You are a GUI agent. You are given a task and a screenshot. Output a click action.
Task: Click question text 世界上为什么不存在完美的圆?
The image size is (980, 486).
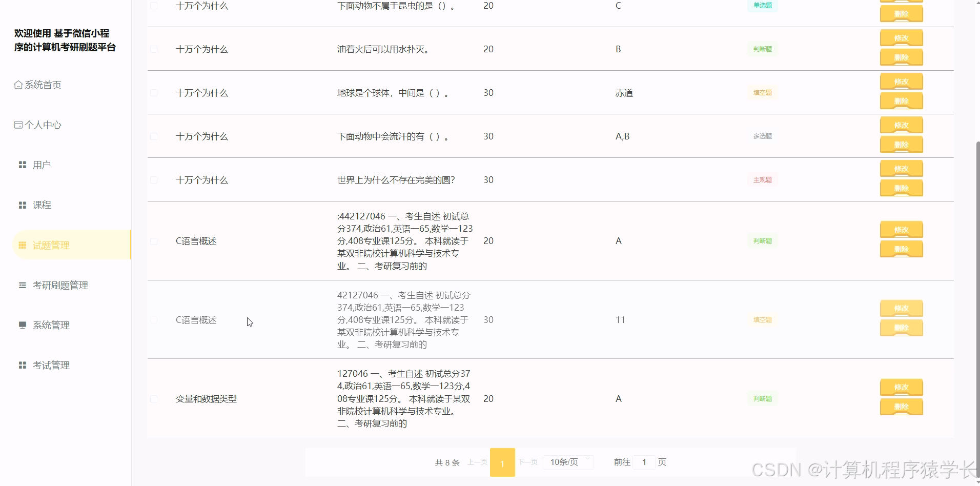click(396, 180)
